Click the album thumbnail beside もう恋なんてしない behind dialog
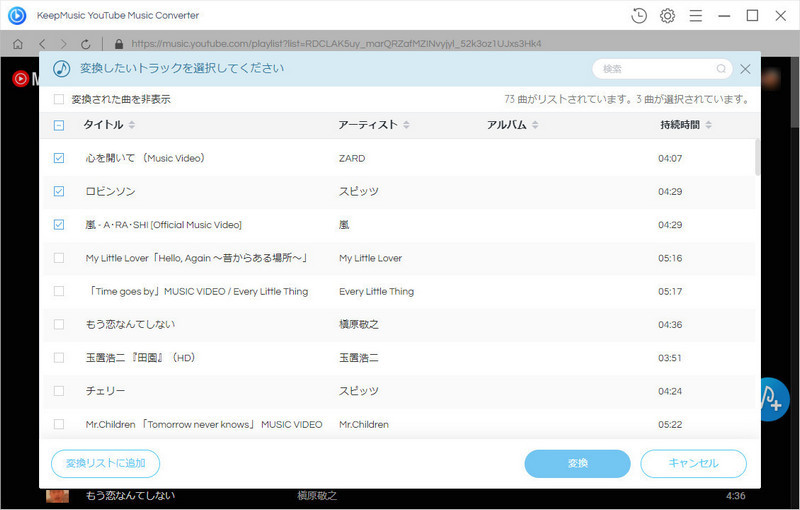Image resolution: width=800 pixels, height=510 pixels. click(x=57, y=496)
